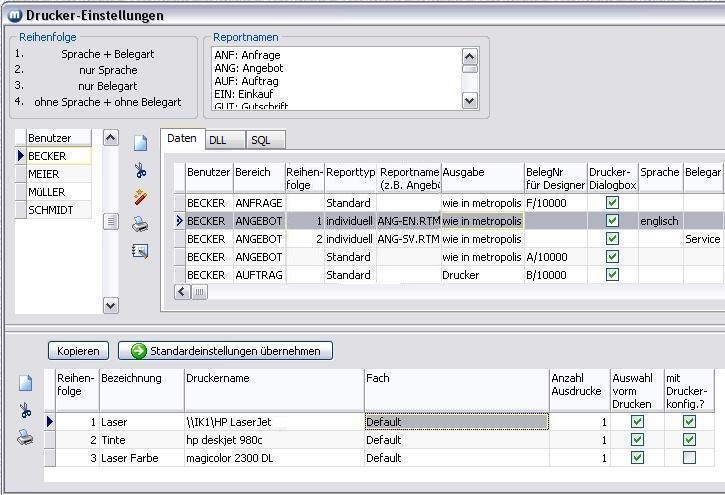Click the scissors icon beside the user list
This screenshot has width=725, height=495.
[140, 171]
